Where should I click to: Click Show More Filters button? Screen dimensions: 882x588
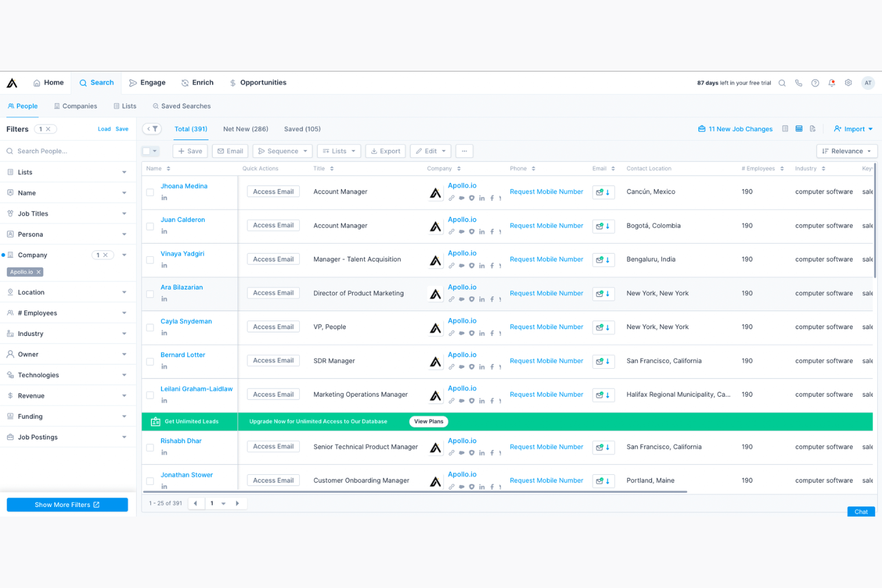67,505
